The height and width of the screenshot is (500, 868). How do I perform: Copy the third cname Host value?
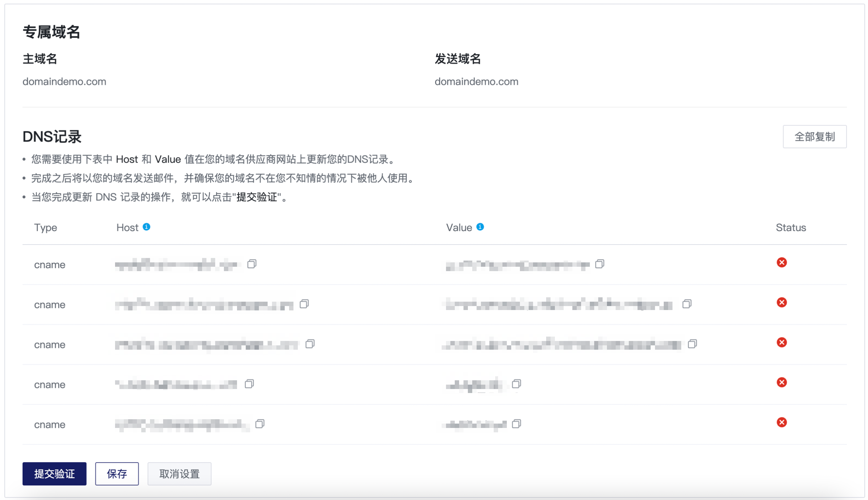[310, 344]
